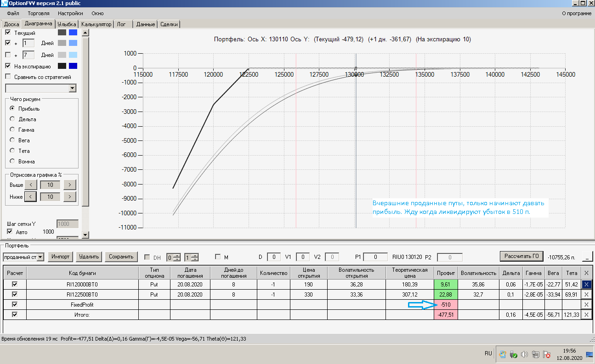This screenshot has width=595, height=364.
Task: Uncheck the Текущий chart checkbox
Action: [8, 33]
